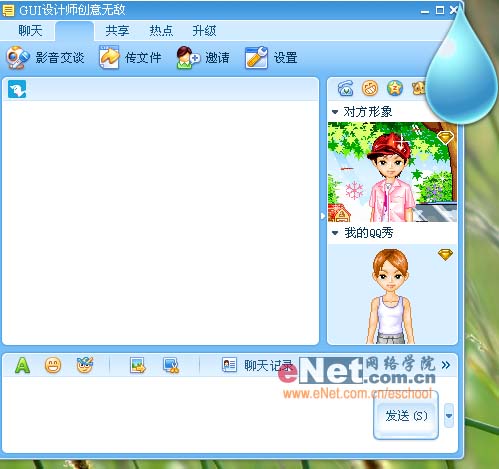Click the 传文件 send file icon
The image size is (499, 469).
109,57
